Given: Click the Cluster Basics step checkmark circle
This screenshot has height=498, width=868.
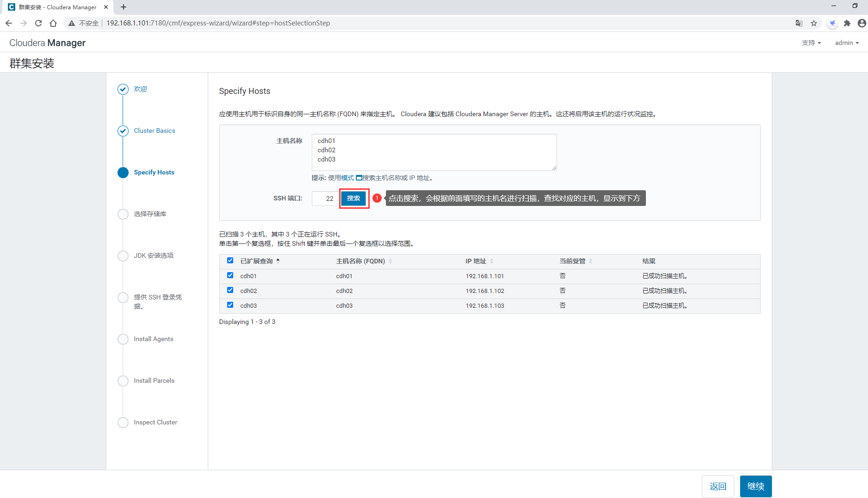Looking at the screenshot, I should pos(123,131).
